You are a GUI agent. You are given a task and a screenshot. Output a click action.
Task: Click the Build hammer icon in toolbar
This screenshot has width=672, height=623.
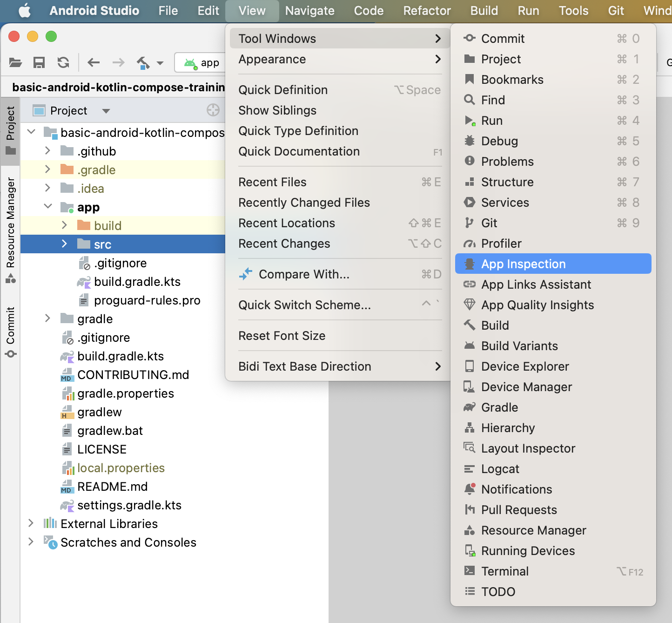(143, 62)
